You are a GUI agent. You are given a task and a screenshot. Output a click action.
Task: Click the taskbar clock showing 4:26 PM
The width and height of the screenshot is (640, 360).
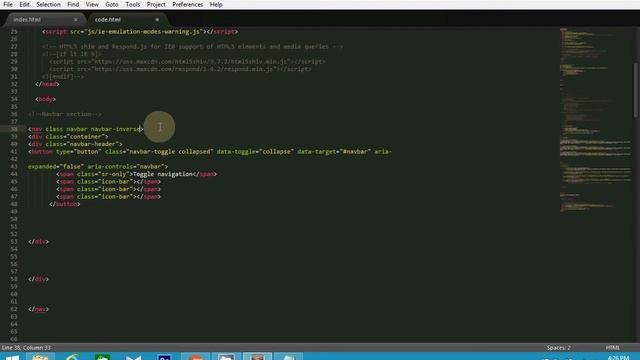618,358
